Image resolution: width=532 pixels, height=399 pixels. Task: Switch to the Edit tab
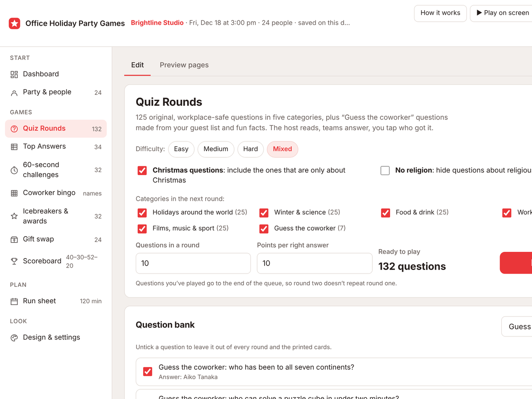click(x=137, y=65)
